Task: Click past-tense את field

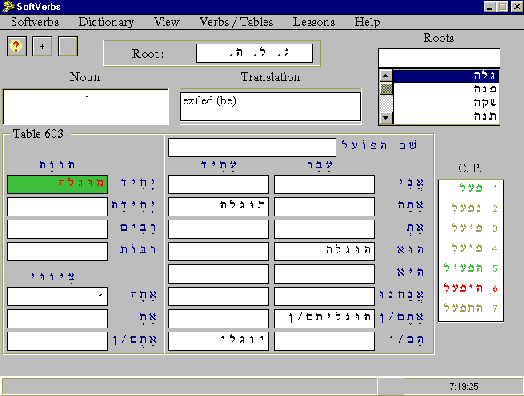Action: point(324,229)
